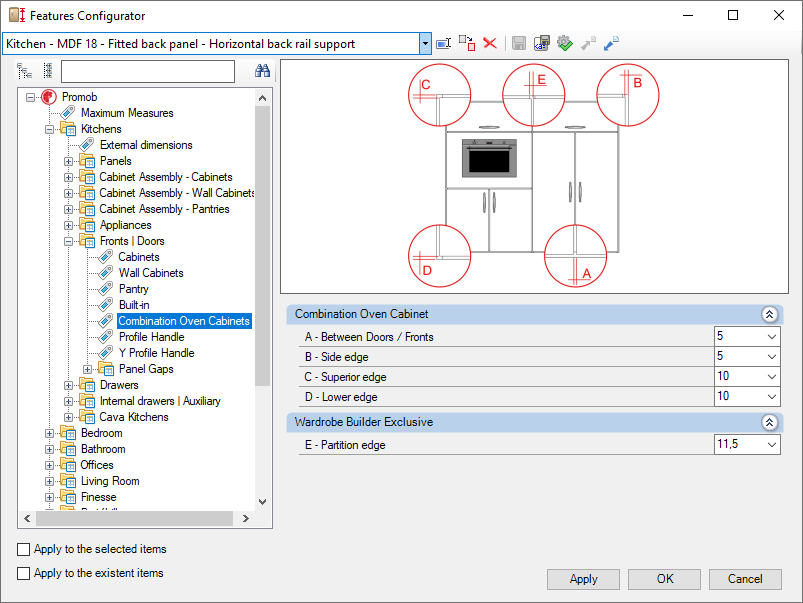
Task: Click the Promob red globe icon
Action: pyautogui.click(x=49, y=96)
